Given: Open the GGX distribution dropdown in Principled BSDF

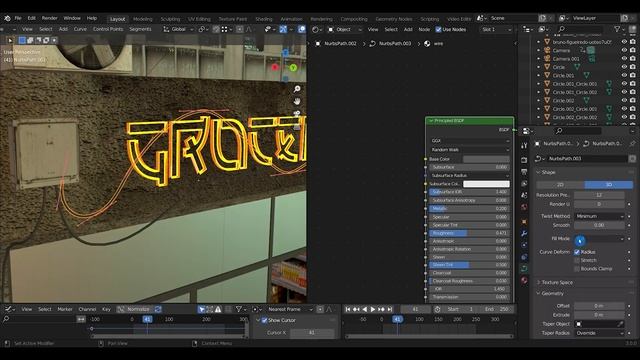Looking at the screenshot, I should click(470, 141).
